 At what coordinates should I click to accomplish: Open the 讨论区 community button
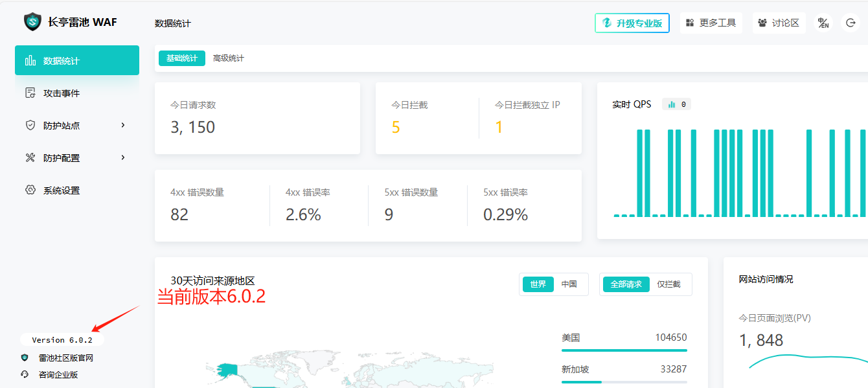click(x=779, y=23)
